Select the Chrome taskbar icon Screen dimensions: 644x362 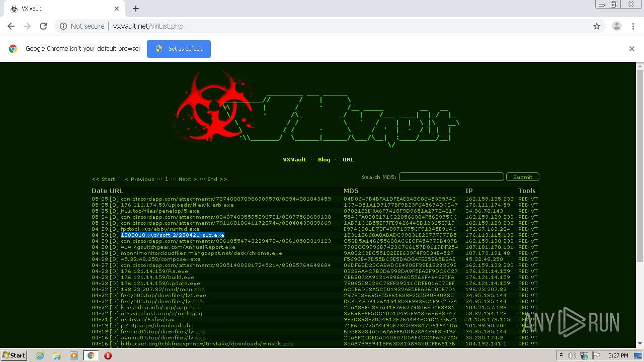[x=91, y=355]
